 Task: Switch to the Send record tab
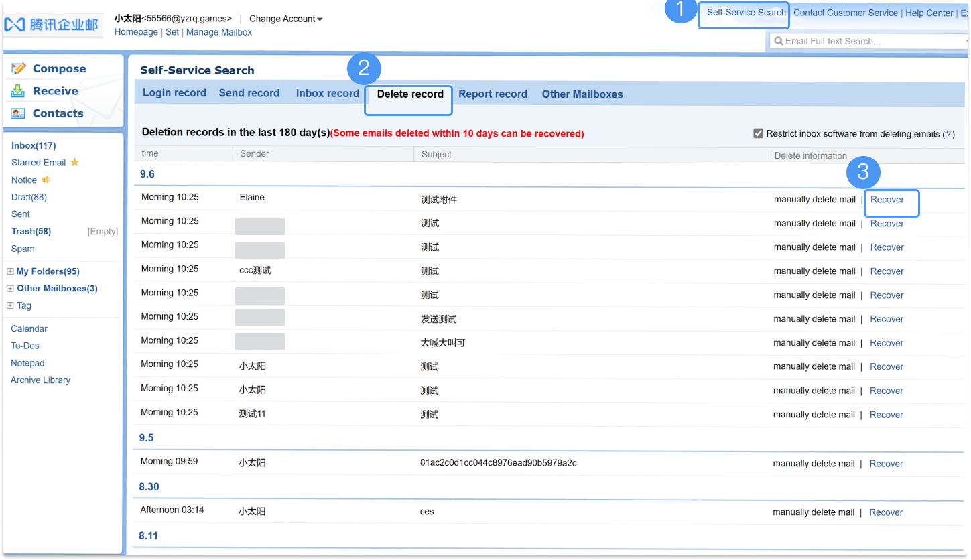point(249,93)
